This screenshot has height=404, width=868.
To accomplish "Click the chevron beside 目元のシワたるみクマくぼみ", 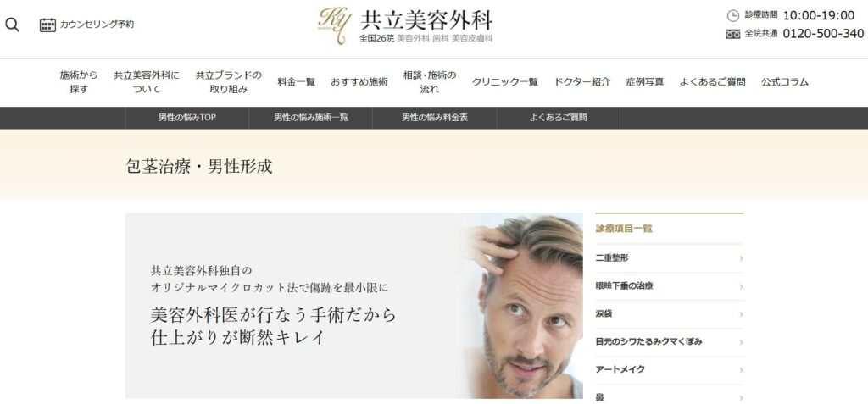I will click(741, 342).
